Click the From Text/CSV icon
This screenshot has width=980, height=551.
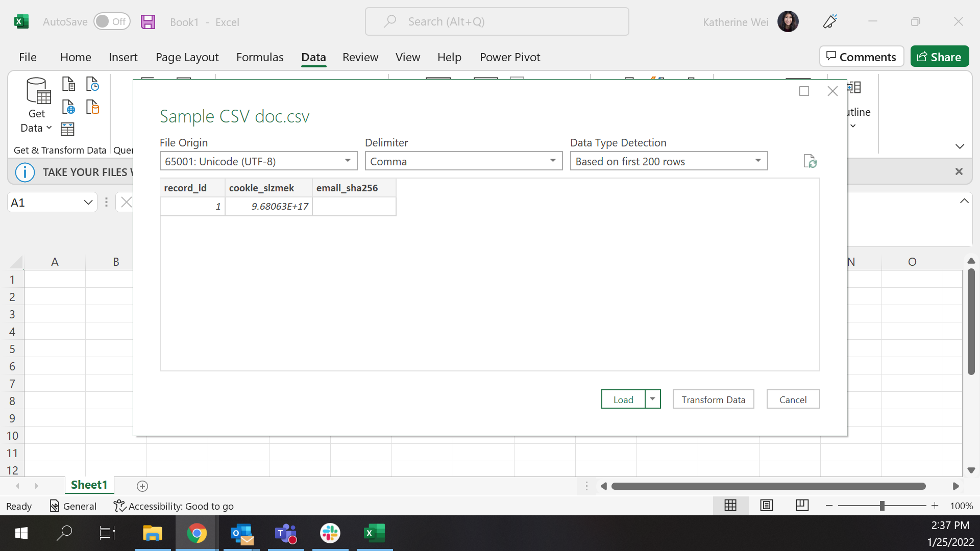68,84
